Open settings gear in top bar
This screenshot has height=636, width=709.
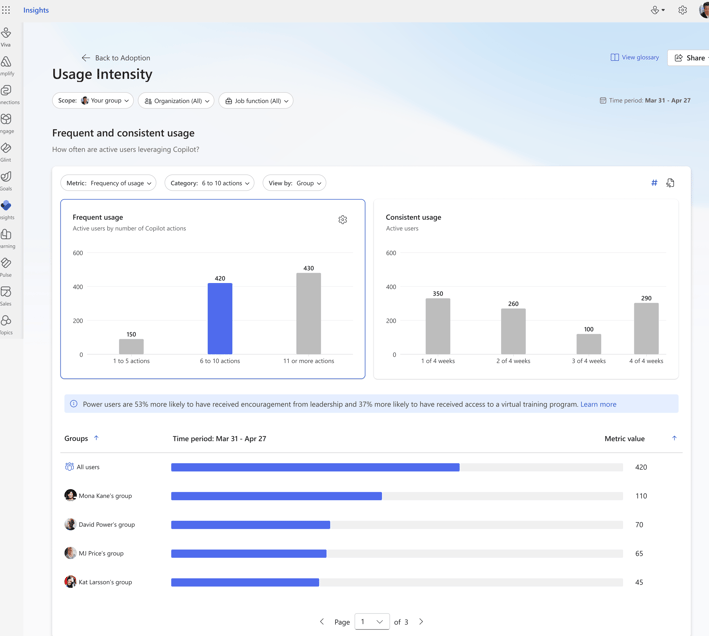click(x=682, y=10)
